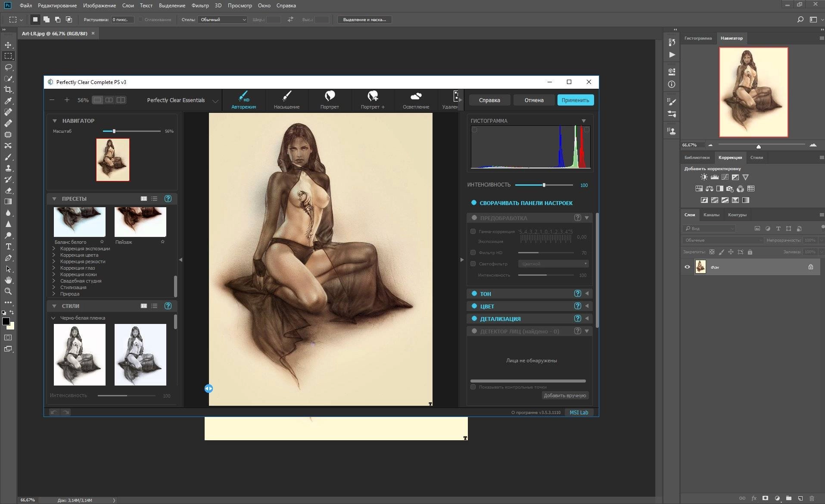Select the Eraser tool
Screen dimensions: 825x504
[8, 190]
